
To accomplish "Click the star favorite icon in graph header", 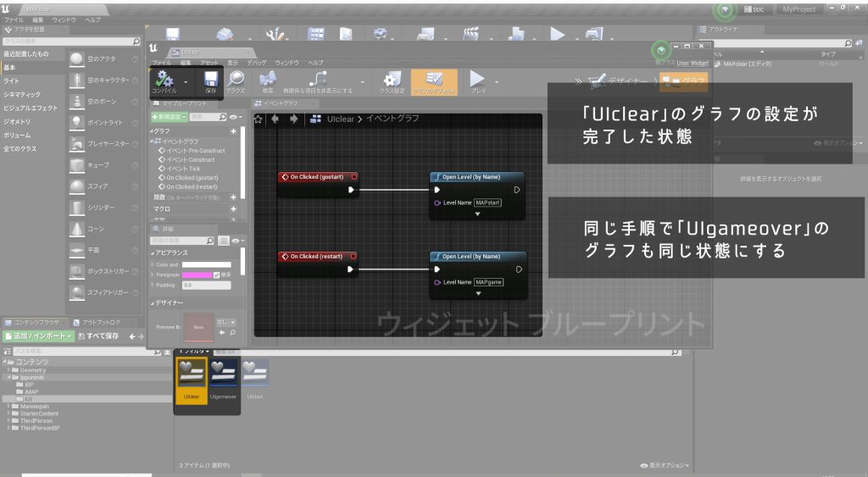I will [x=259, y=119].
